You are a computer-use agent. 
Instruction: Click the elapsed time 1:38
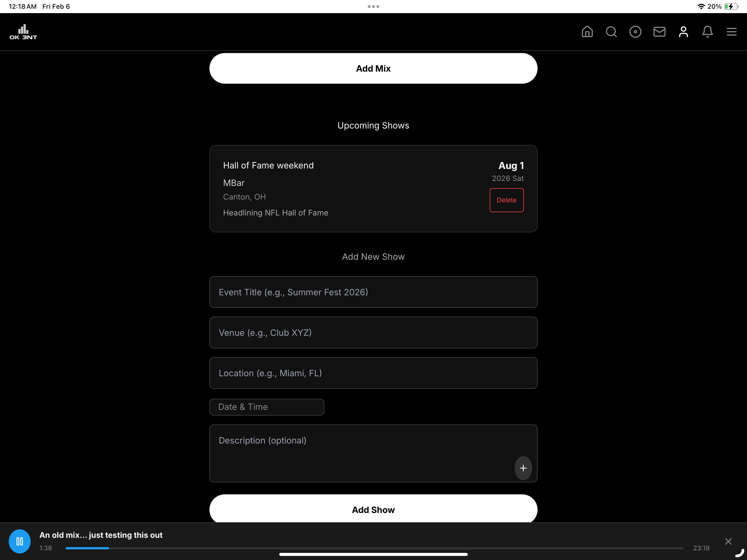46,548
